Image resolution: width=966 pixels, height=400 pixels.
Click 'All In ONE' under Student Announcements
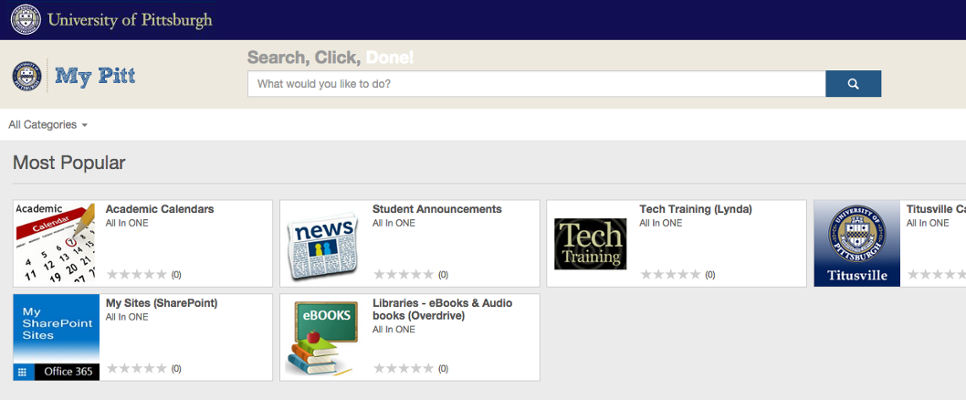[394, 223]
